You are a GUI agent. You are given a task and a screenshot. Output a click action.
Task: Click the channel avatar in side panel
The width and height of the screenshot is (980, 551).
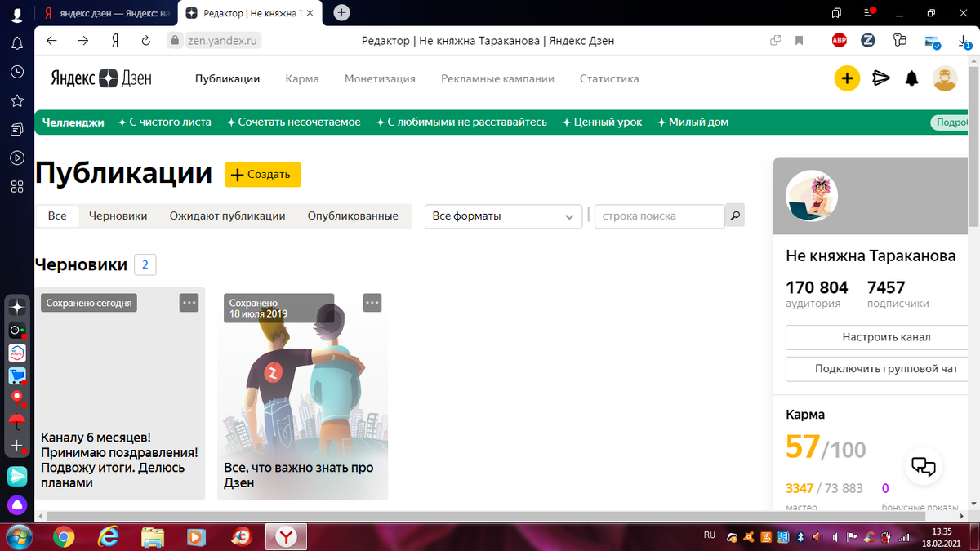(812, 197)
